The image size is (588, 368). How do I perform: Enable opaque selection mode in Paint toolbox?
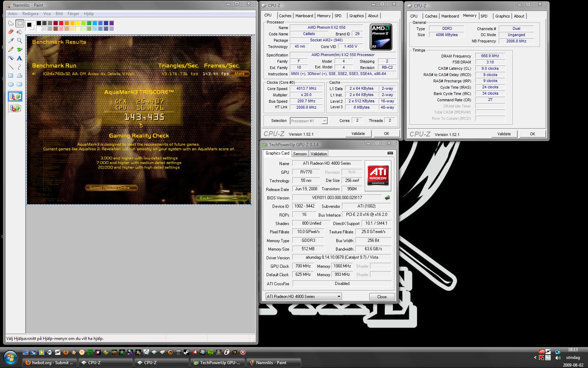pos(15,96)
